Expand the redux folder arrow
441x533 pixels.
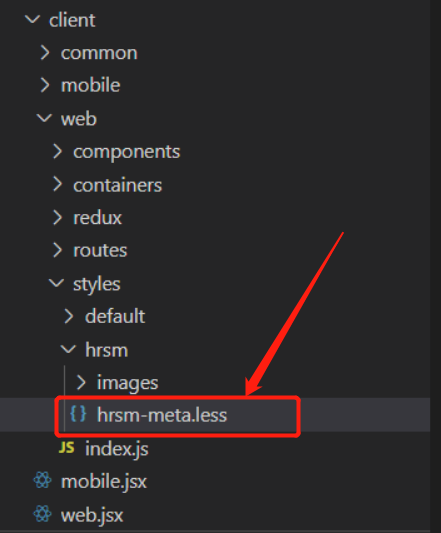(x=57, y=218)
